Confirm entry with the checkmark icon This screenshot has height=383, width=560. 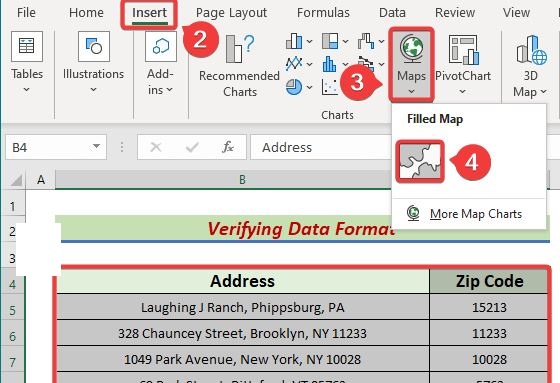(192, 147)
